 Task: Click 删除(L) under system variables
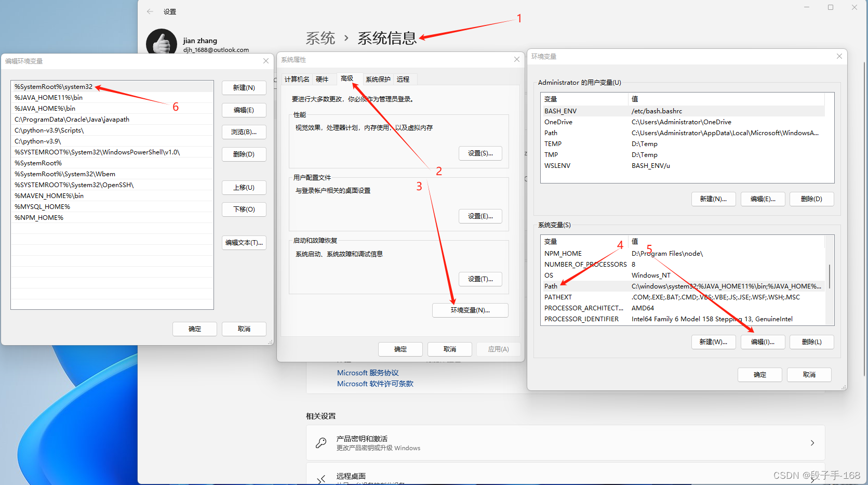click(x=811, y=342)
